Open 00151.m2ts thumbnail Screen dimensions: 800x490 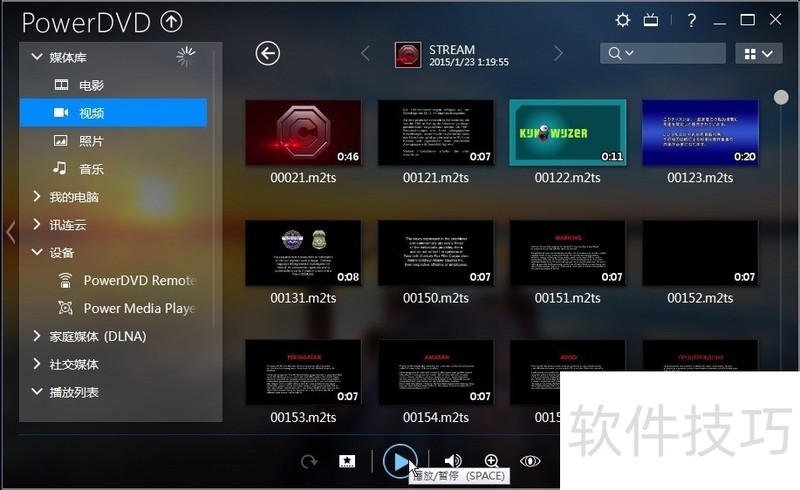click(568, 253)
